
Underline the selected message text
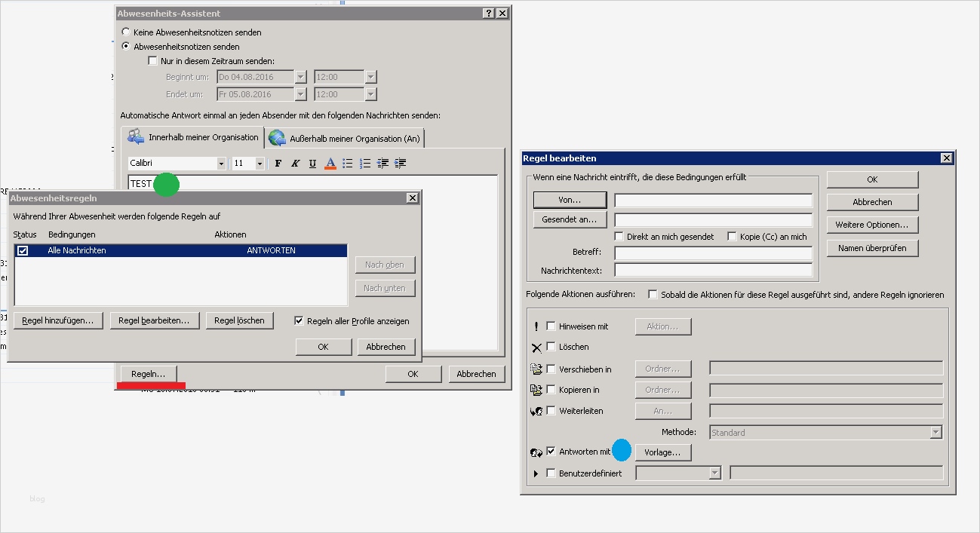[312, 162]
